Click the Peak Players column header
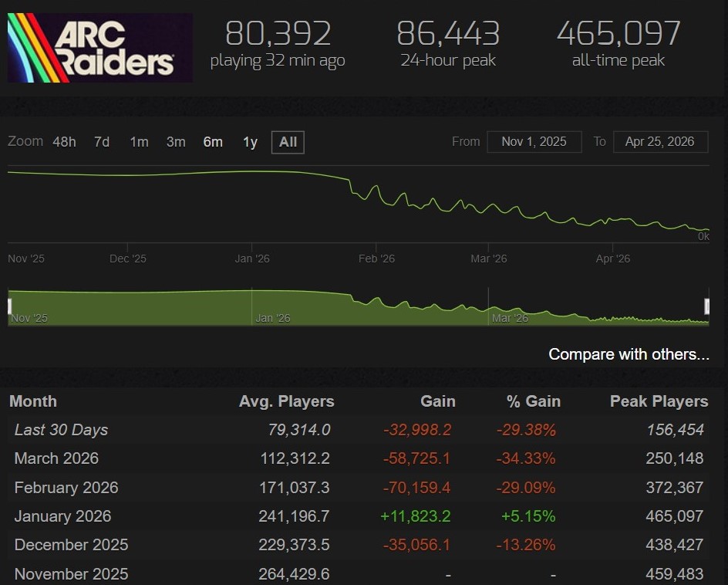The image size is (728, 585). click(x=658, y=401)
